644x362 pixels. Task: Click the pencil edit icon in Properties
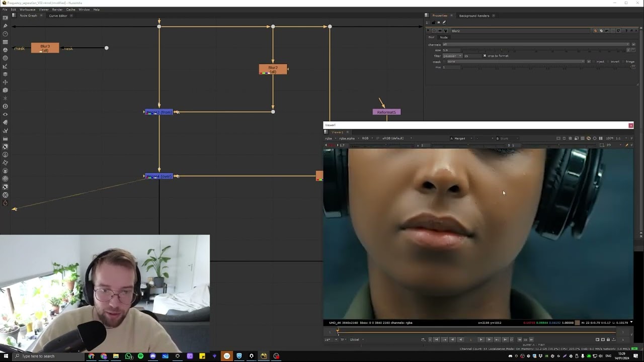click(444, 23)
